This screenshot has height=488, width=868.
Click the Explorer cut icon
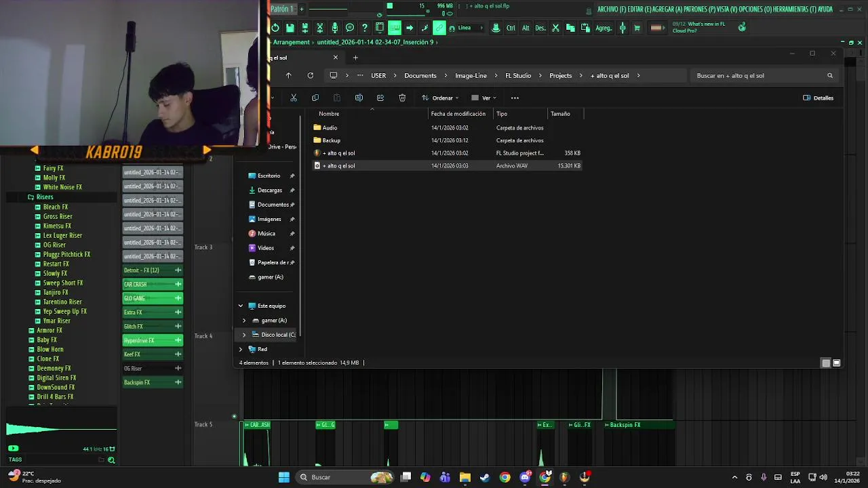tap(294, 98)
